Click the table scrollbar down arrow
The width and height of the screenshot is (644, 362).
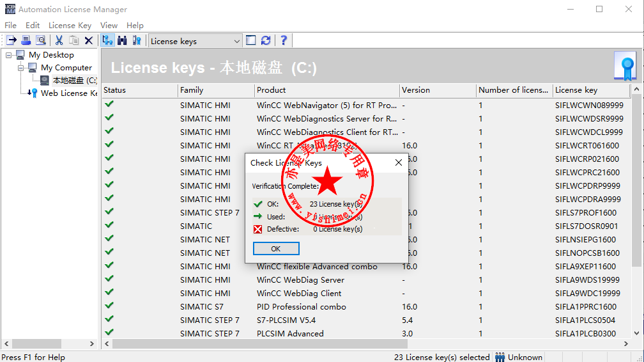(x=636, y=333)
